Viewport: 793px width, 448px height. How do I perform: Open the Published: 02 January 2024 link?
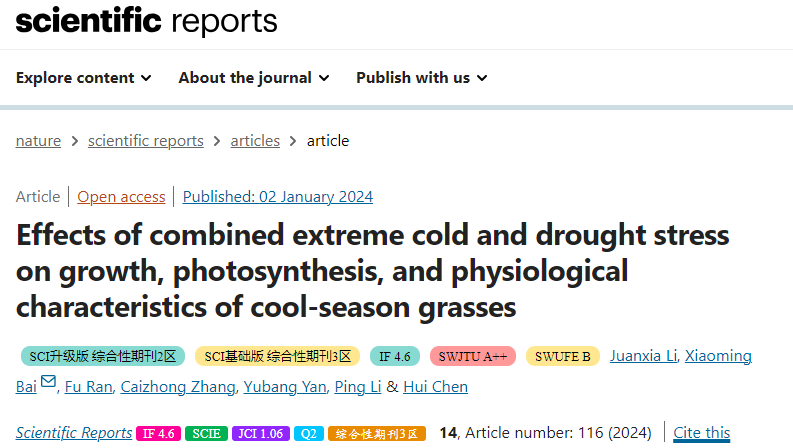click(278, 197)
